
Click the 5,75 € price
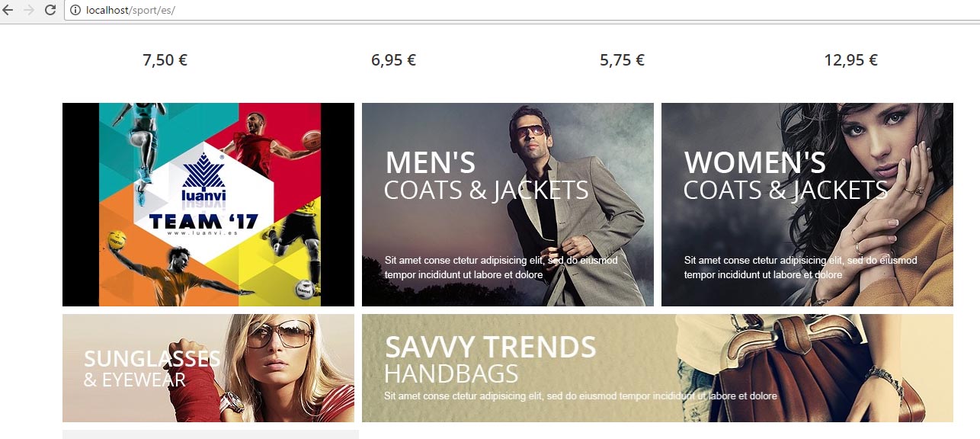(x=622, y=60)
